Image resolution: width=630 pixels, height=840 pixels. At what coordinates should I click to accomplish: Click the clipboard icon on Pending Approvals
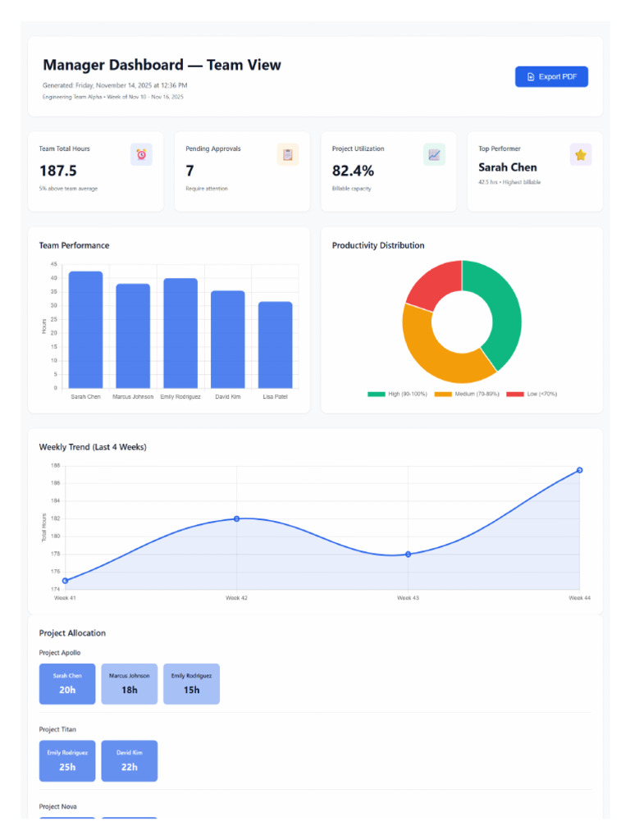pos(288,155)
